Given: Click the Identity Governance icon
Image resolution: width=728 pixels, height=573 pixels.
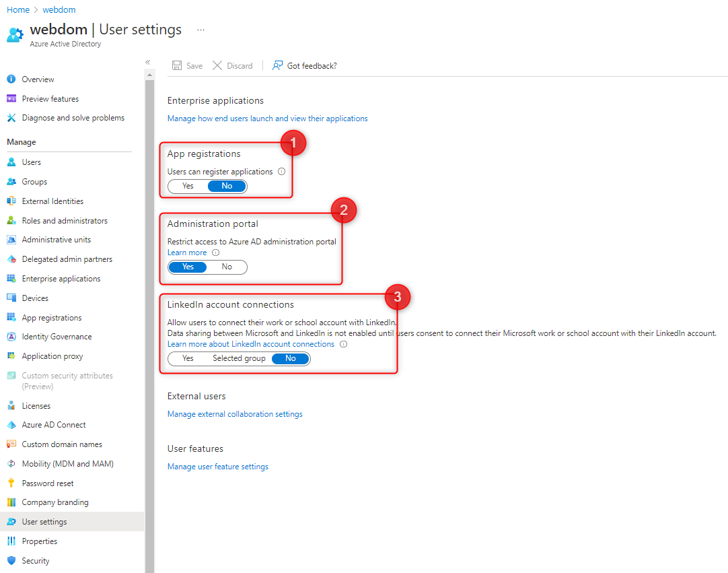Looking at the screenshot, I should tap(11, 337).
